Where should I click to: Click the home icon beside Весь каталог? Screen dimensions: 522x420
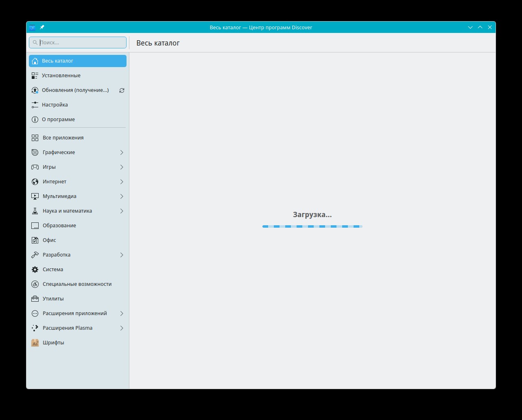[35, 61]
